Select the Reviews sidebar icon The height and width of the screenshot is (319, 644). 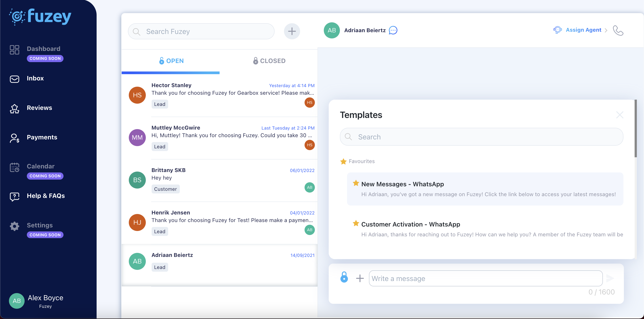click(14, 109)
